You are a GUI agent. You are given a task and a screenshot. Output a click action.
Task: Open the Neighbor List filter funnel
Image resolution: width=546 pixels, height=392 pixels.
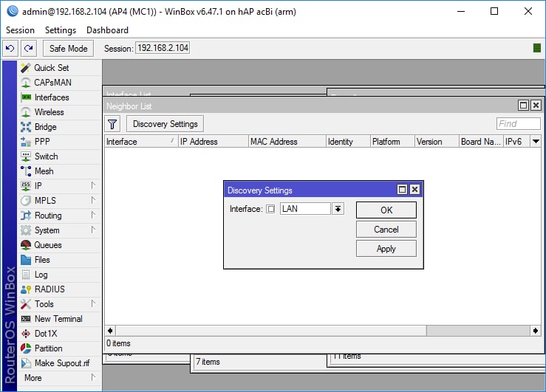(112, 124)
